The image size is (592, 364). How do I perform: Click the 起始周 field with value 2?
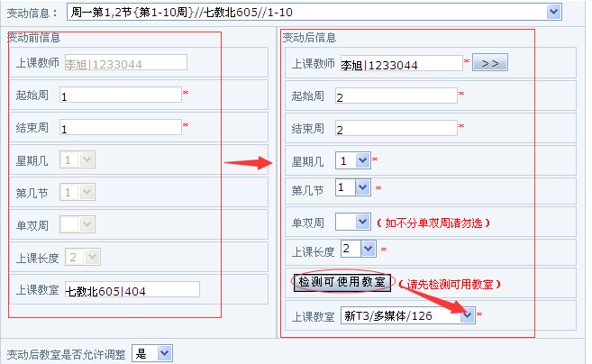click(396, 96)
